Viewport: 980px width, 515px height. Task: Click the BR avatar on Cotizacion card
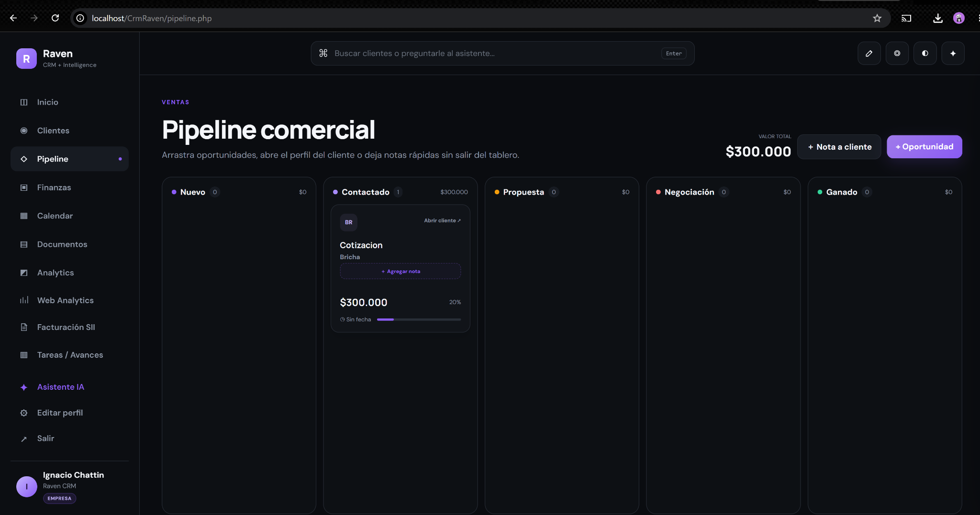click(348, 222)
